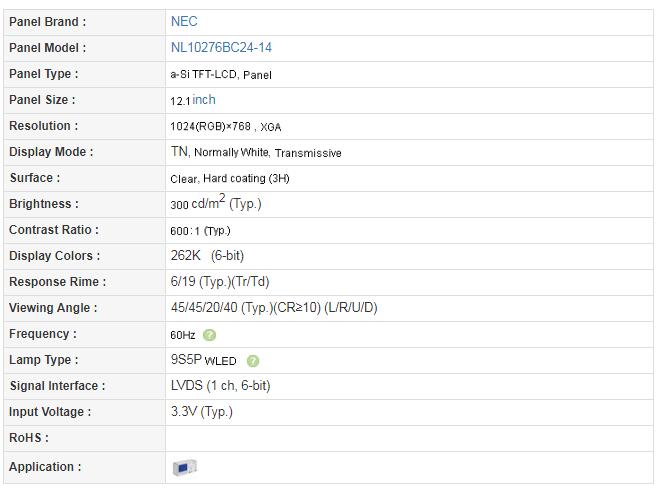The height and width of the screenshot is (492, 663).
Task: Select the Panel Type row label
Action: [44, 74]
